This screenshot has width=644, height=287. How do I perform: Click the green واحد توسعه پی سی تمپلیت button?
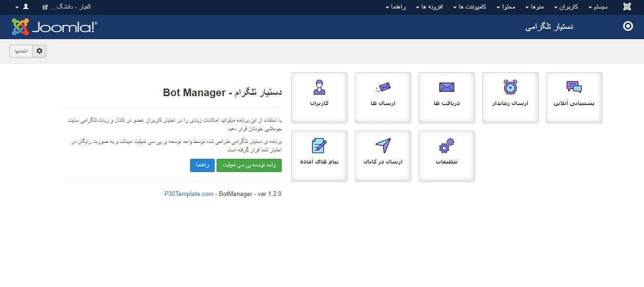249,165
